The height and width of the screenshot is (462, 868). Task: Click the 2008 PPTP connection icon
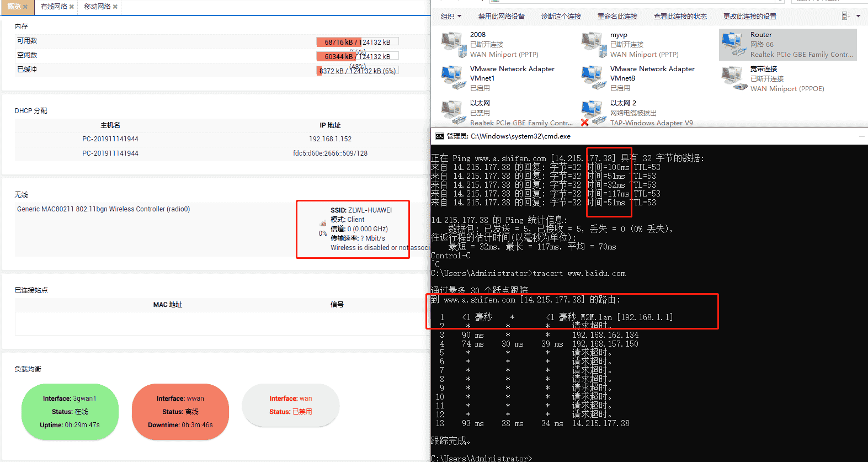454,44
